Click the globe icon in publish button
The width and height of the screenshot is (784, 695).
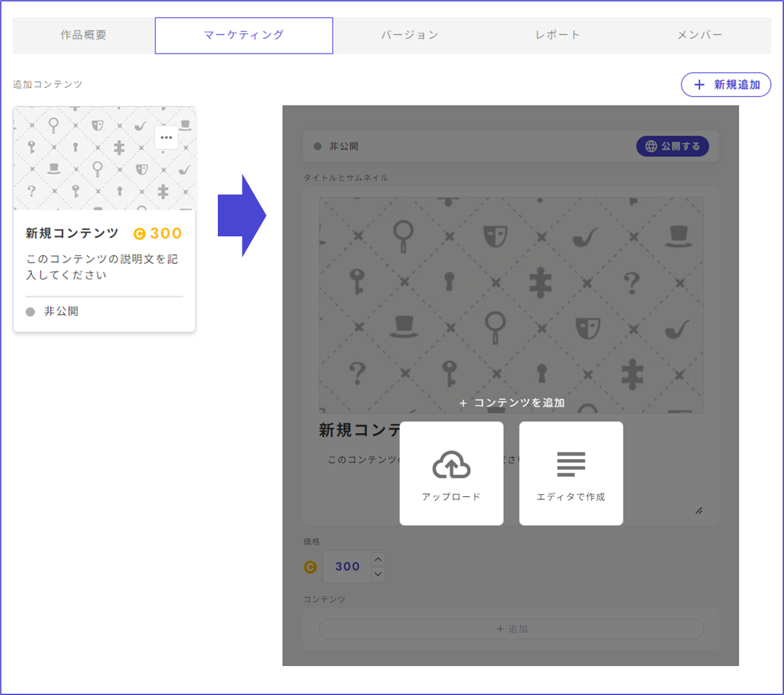[x=651, y=147]
